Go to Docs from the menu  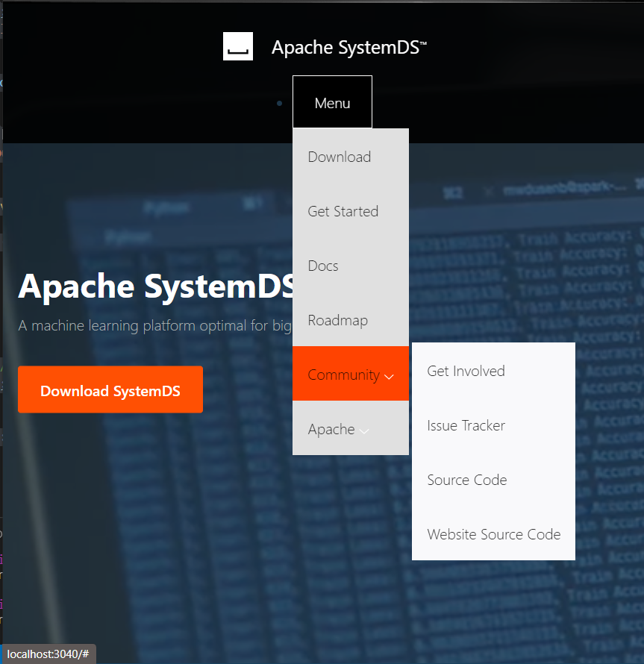[351, 266]
